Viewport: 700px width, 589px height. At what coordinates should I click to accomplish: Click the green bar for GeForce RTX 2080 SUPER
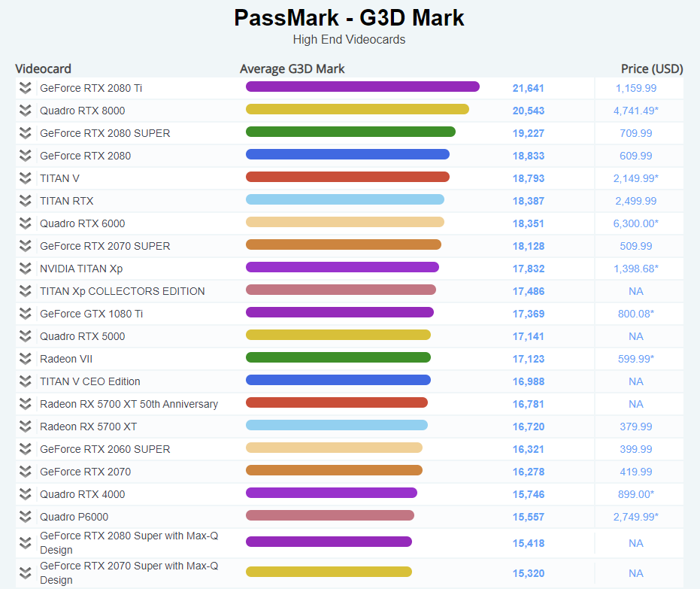(350, 132)
